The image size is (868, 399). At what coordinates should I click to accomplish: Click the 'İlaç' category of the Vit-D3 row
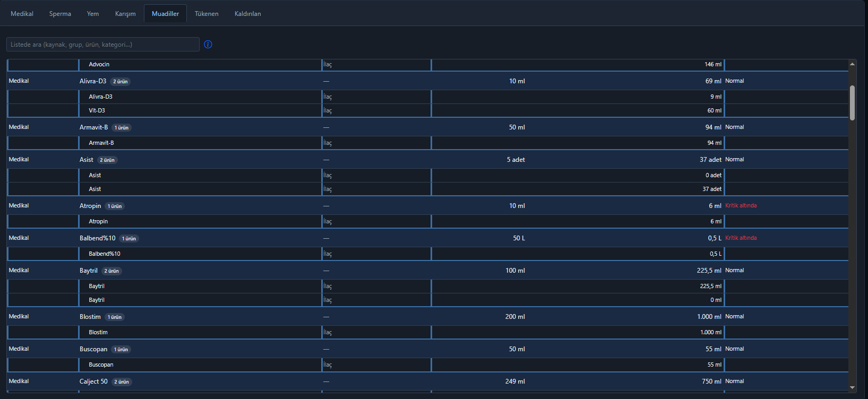pyautogui.click(x=328, y=111)
